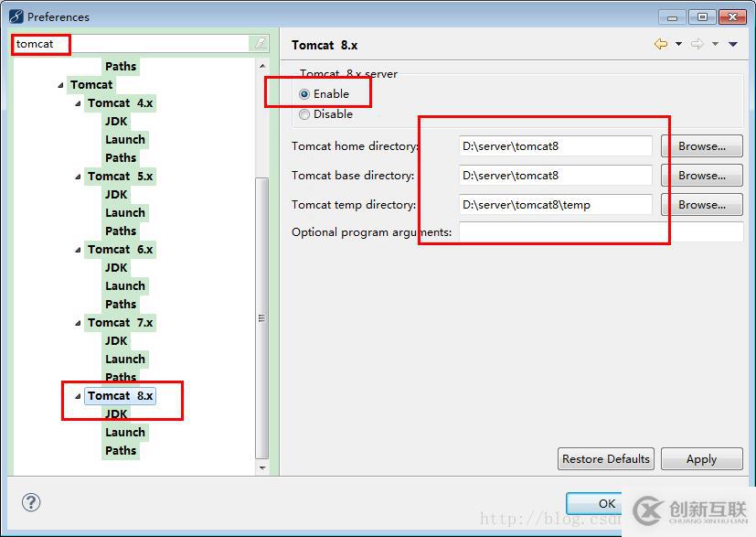Collapse the Tomcat 5.x node
The width and height of the screenshot is (756, 537).
coord(78,177)
